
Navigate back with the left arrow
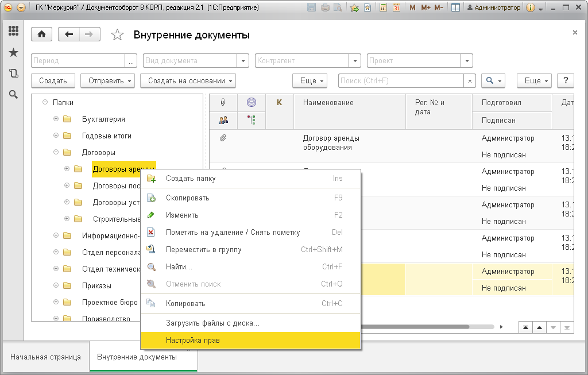(69, 34)
